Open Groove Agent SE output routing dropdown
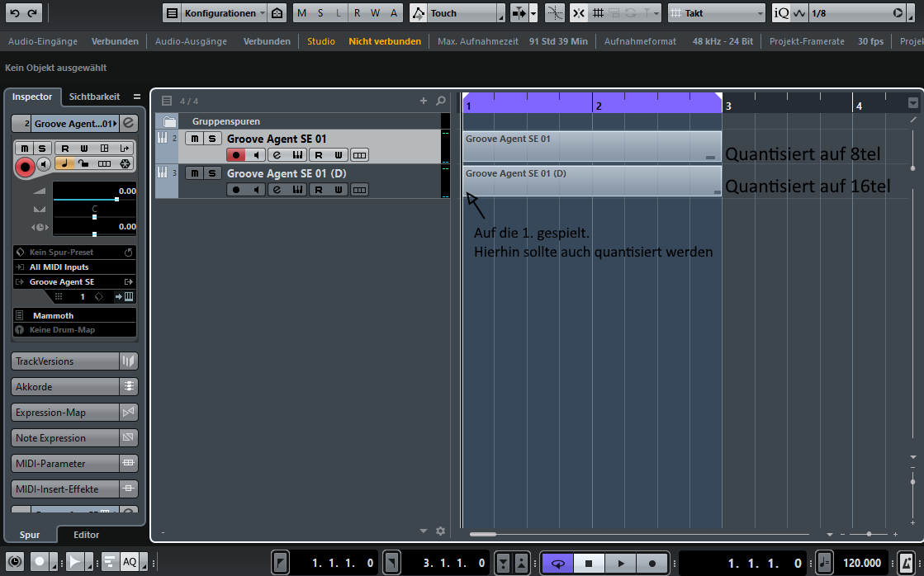 75,281
